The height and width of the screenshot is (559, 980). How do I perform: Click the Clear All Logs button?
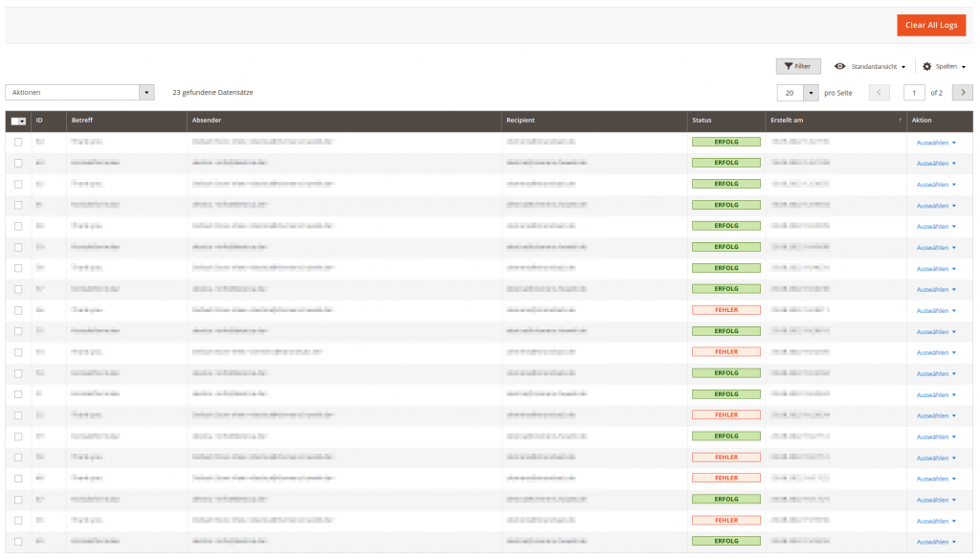pos(930,25)
